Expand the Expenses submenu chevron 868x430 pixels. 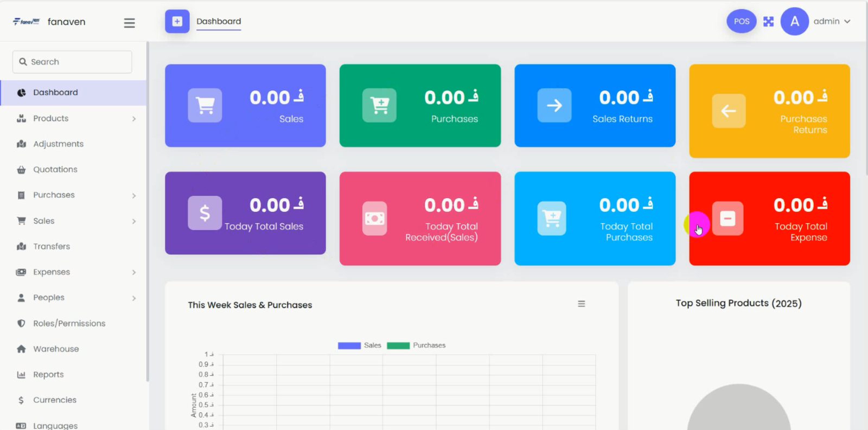(133, 272)
